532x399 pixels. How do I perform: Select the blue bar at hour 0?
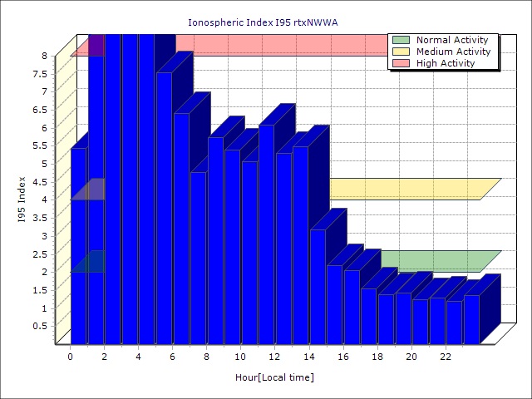pyautogui.click(x=78, y=249)
